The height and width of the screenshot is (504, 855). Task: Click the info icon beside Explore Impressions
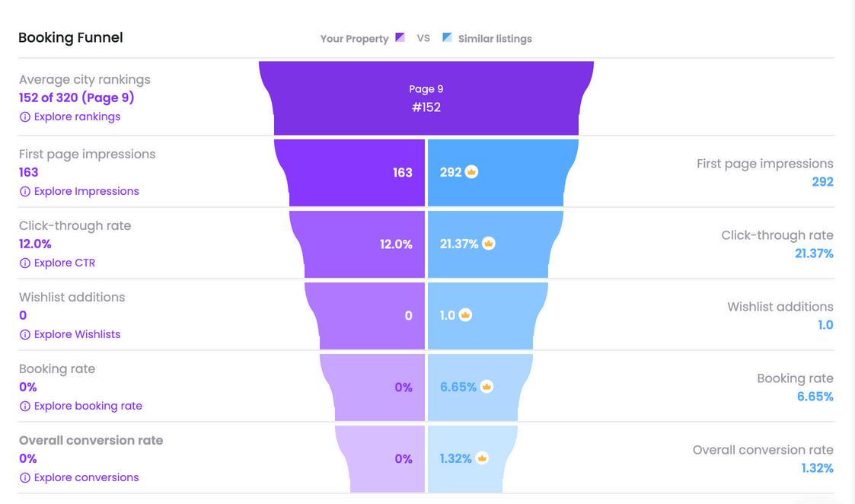click(25, 192)
